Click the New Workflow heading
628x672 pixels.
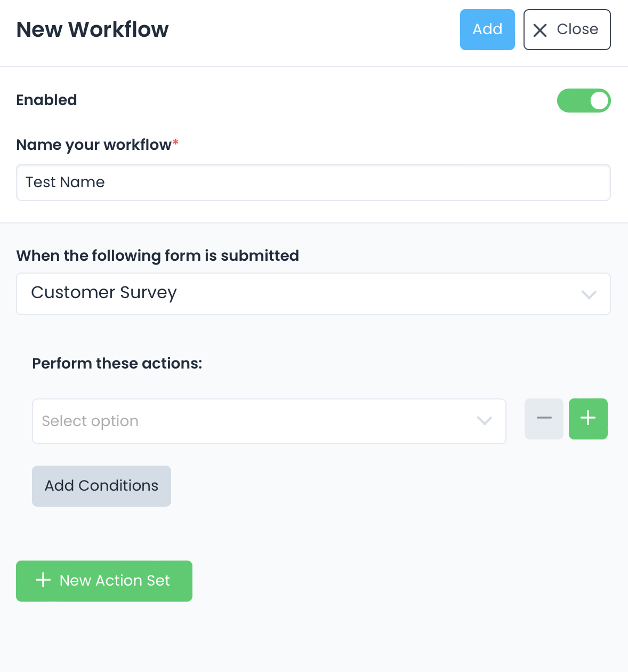pyautogui.click(x=93, y=29)
